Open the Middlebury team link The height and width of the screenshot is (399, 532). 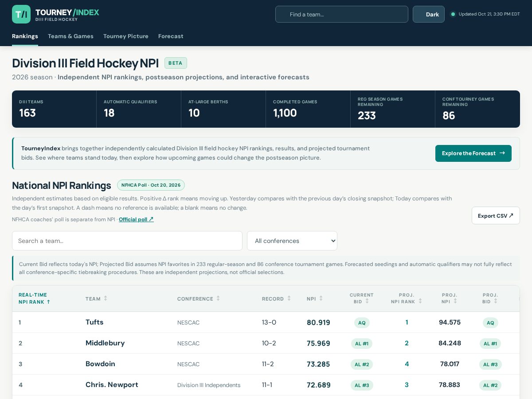coord(105,343)
